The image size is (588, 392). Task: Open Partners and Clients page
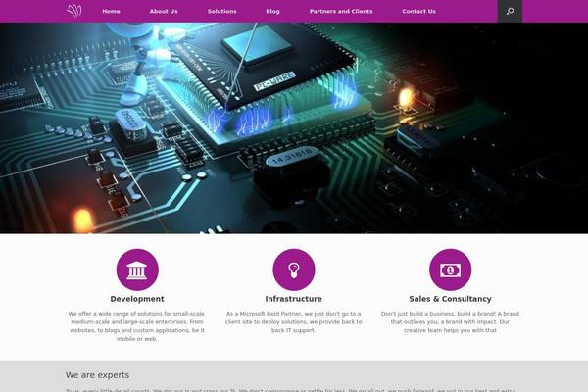[341, 11]
